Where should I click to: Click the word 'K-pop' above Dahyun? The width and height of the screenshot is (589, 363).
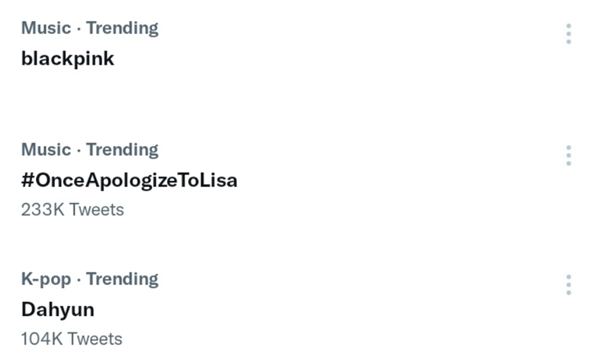pos(46,280)
